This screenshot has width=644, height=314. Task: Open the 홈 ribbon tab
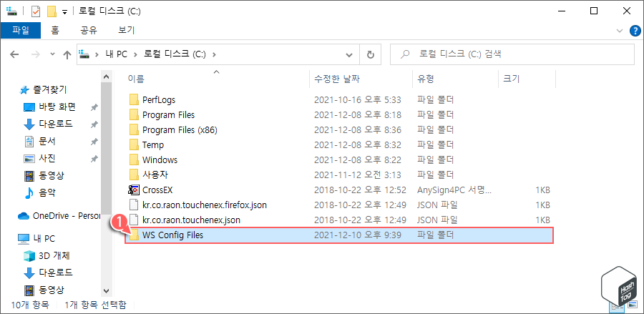(54, 30)
